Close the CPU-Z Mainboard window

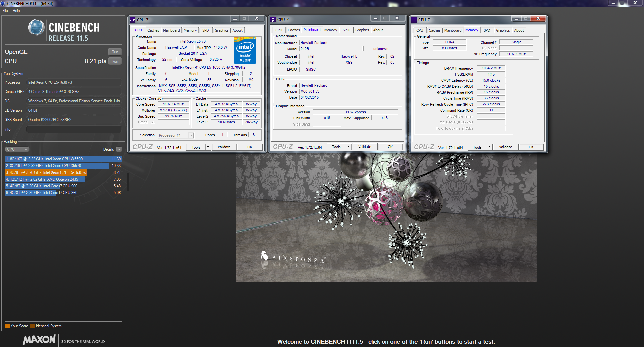[x=397, y=18]
